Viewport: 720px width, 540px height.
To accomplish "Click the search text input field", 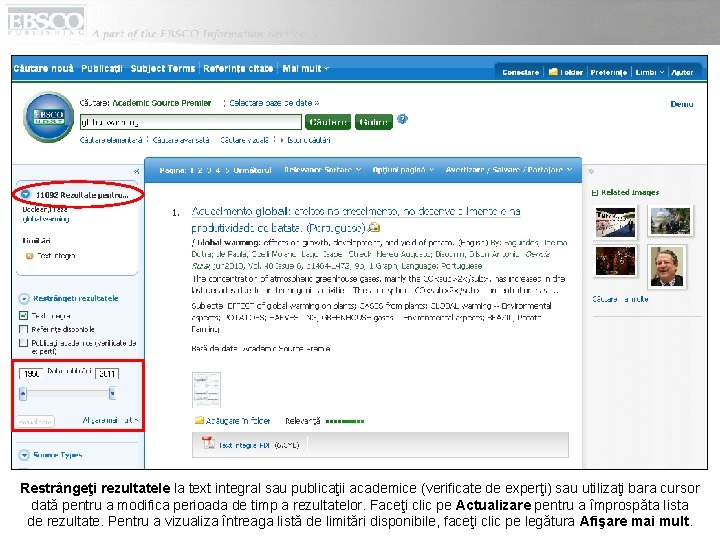I will (190, 122).
